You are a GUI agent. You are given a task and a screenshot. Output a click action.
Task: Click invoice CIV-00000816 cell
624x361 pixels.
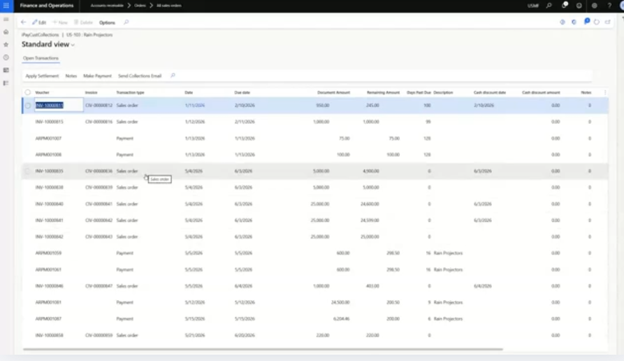tap(99, 122)
